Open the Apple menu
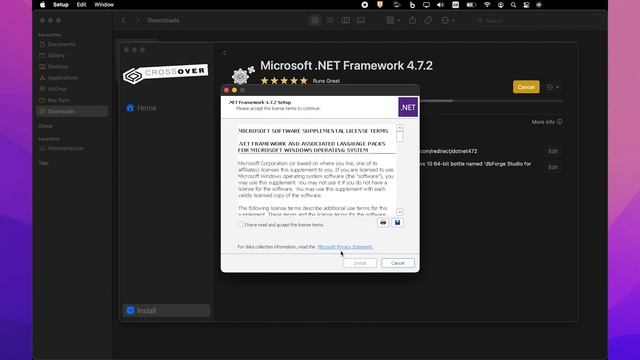This screenshot has width=640, height=360. (42, 5)
